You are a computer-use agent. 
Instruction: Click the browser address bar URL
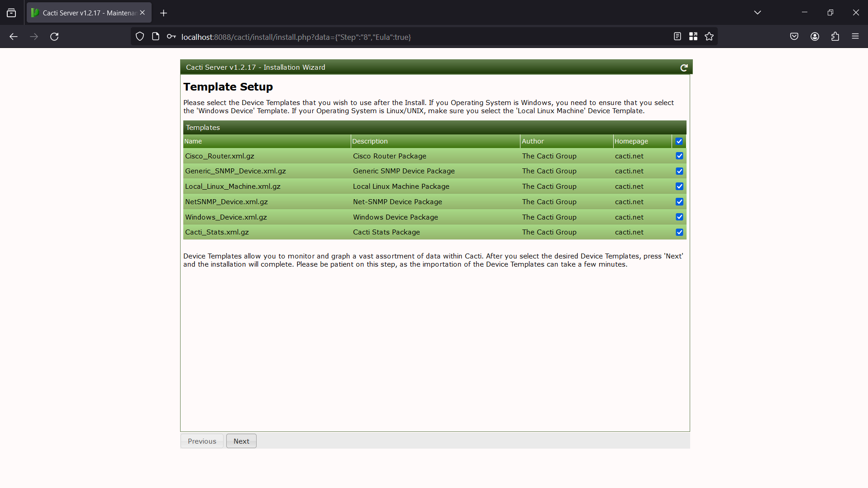tap(296, 37)
